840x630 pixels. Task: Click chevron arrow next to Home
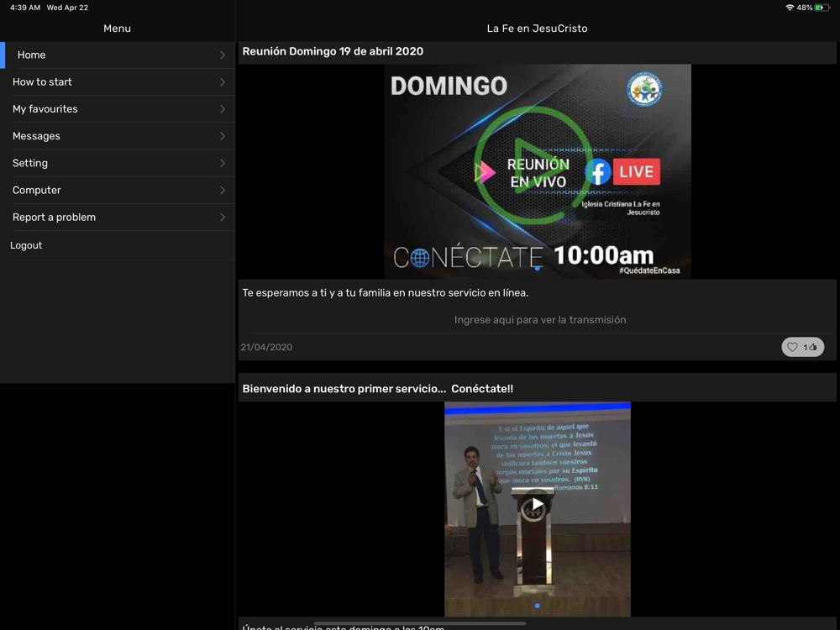point(223,55)
